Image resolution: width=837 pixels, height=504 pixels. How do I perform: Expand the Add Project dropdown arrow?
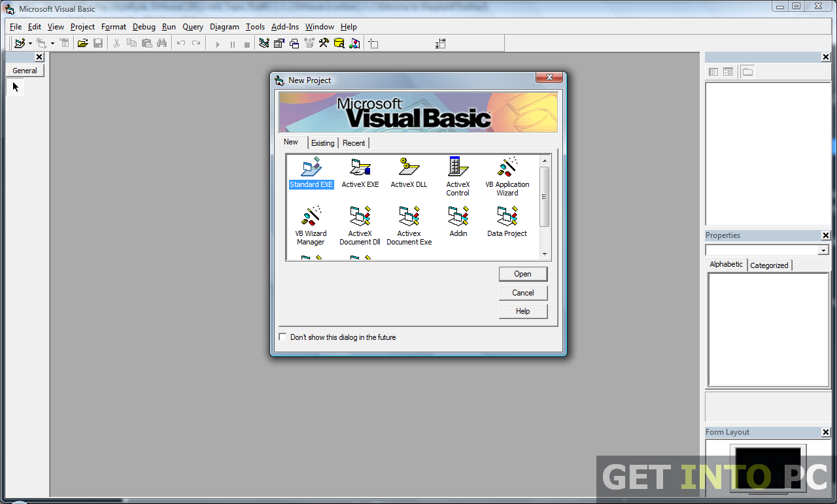point(29,43)
